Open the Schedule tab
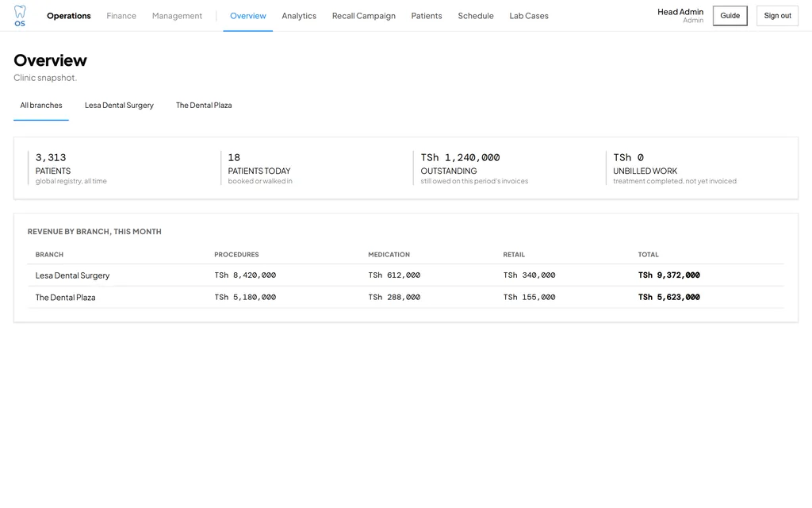812x508 pixels. coord(476,16)
